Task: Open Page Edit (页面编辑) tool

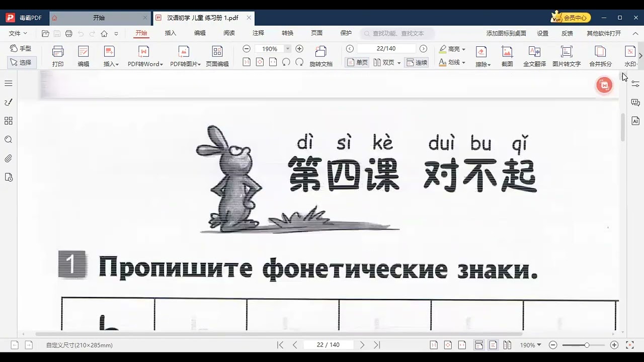Action: [217, 56]
